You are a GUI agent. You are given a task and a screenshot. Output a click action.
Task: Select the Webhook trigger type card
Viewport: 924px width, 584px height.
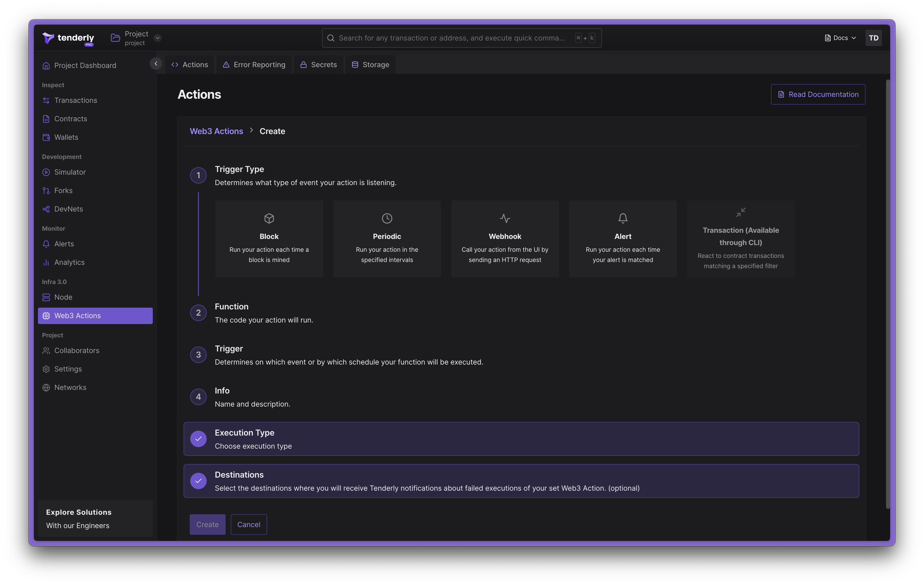[x=505, y=239]
